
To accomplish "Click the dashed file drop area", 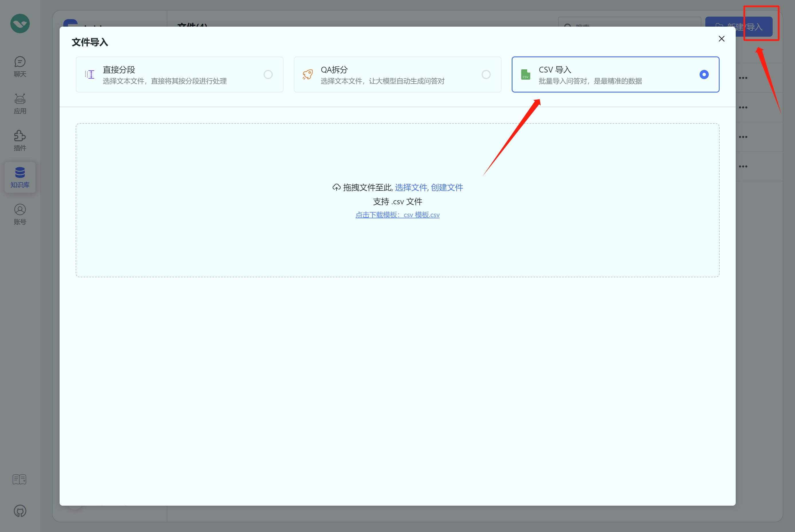I will (x=397, y=244).
